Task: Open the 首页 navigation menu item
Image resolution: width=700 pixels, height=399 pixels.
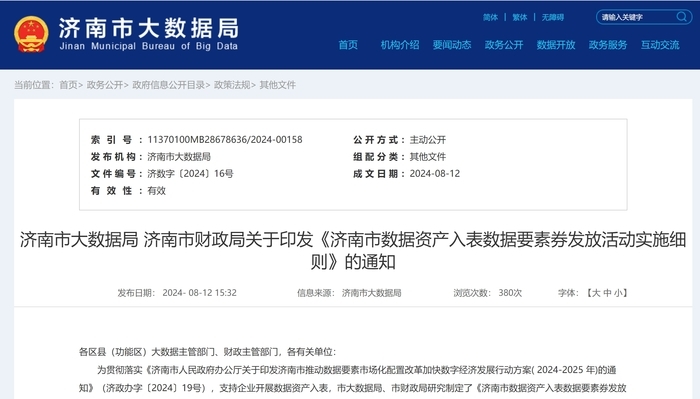Action: (348, 45)
